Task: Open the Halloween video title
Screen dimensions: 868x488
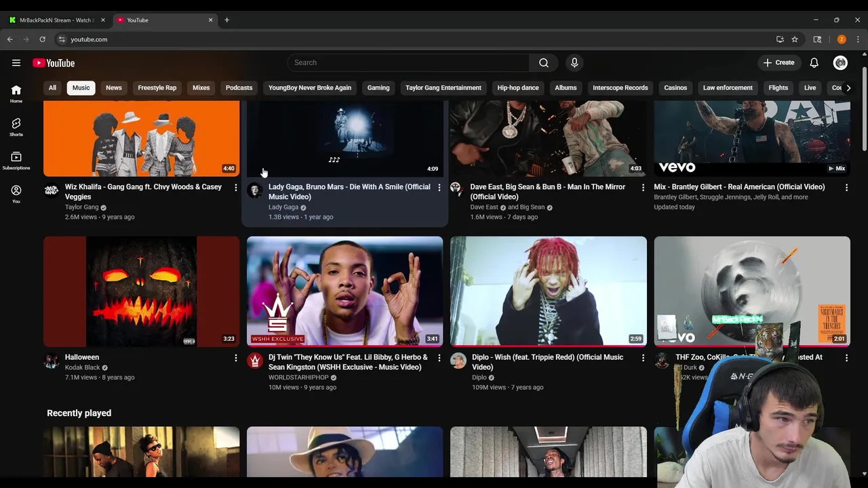Action: [x=82, y=357]
